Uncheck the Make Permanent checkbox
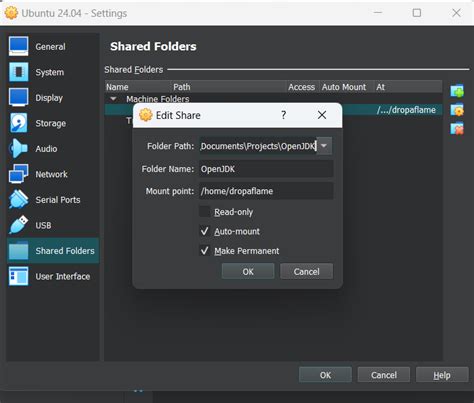Image resolution: width=474 pixels, height=403 pixels. pyautogui.click(x=204, y=250)
